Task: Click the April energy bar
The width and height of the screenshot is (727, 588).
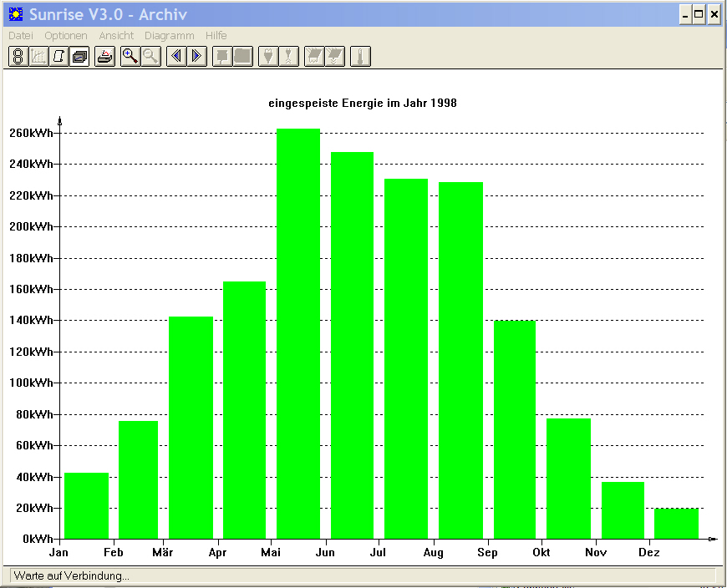Action: 244,410
